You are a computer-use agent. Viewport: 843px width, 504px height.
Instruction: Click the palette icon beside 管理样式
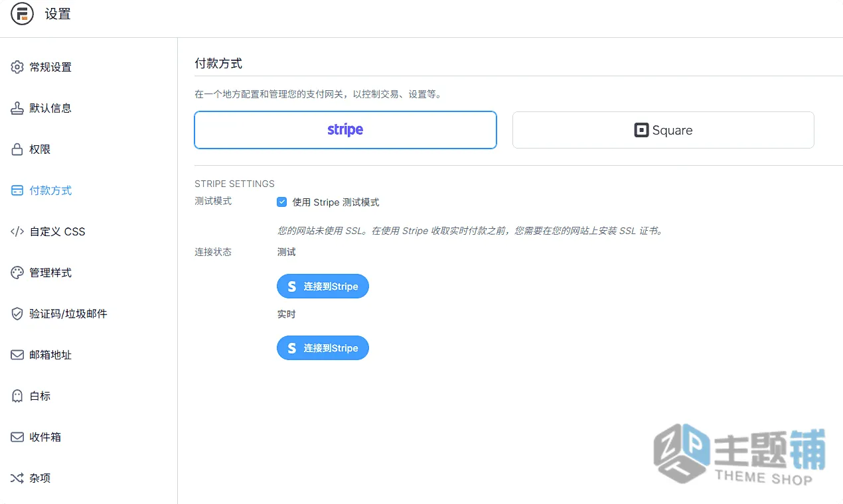click(17, 273)
